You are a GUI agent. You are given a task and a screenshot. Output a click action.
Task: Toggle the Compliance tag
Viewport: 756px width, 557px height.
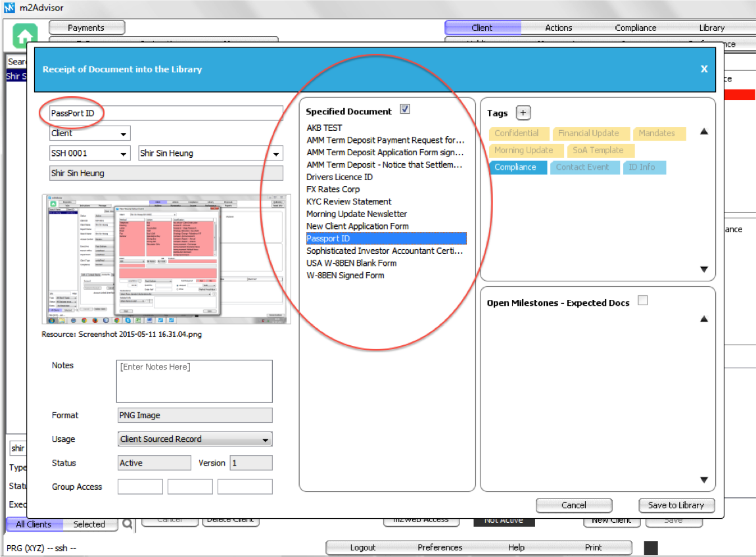click(515, 167)
